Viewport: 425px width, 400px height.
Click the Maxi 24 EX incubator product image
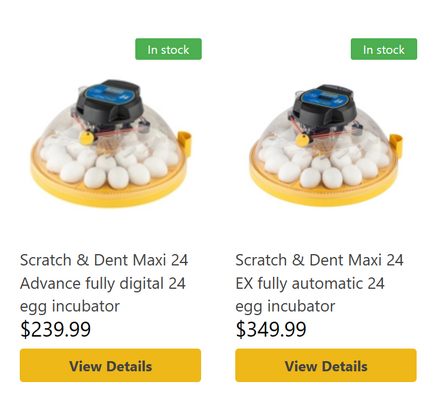tap(326, 144)
